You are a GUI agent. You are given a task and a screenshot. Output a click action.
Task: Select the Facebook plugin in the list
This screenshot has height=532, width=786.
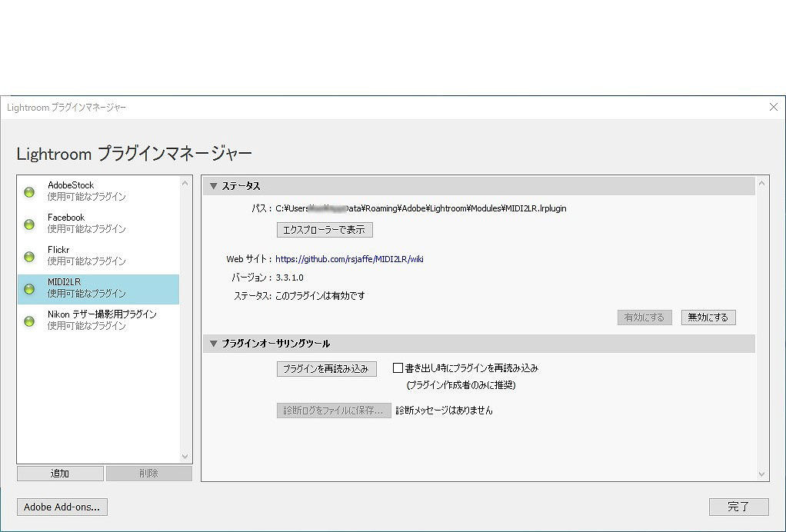pyautogui.click(x=98, y=224)
